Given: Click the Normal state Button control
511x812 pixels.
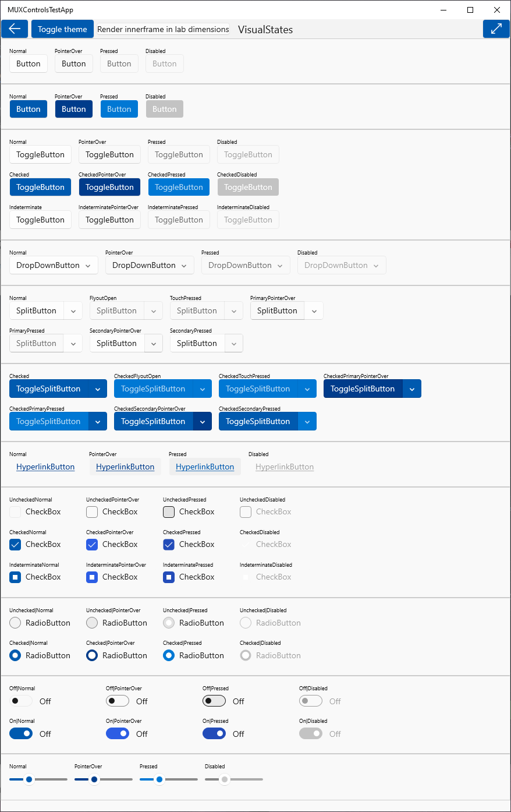Looking at the screenshot, I should tap(28, 63).
